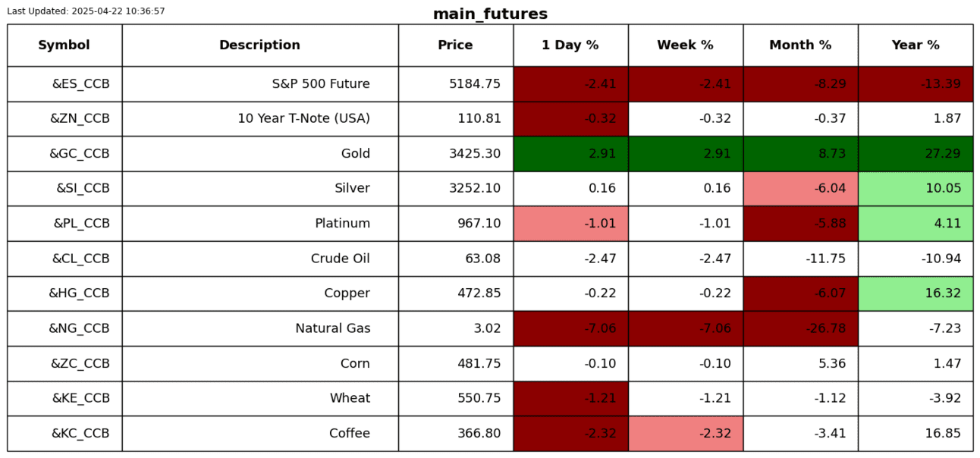
Task: Click the light red Coffee Week % cell
Action: (685, 434)
